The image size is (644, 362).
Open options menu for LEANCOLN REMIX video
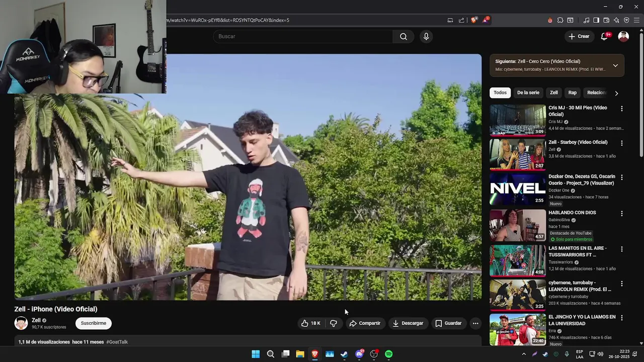pyautogui.click(x=621, y=284)
